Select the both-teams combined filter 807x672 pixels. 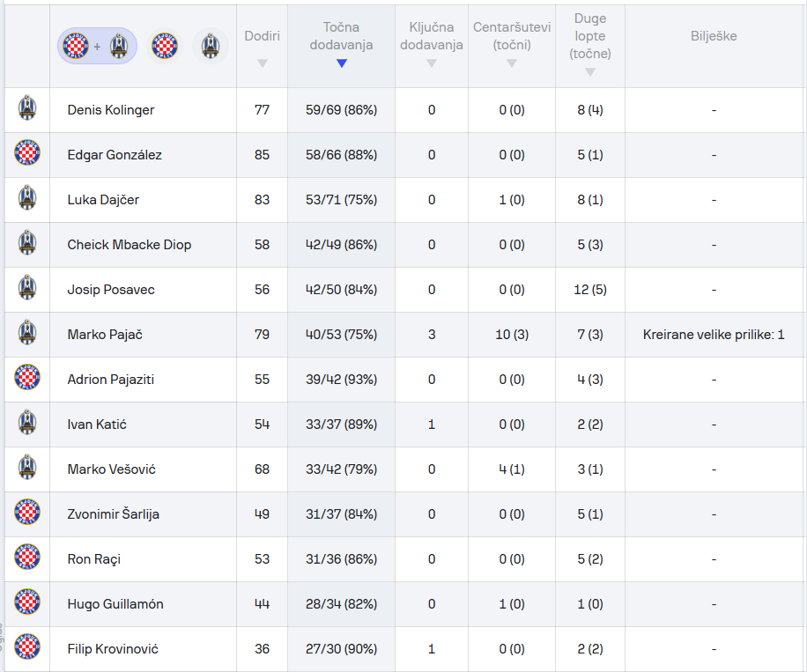(x=97, y=46)
